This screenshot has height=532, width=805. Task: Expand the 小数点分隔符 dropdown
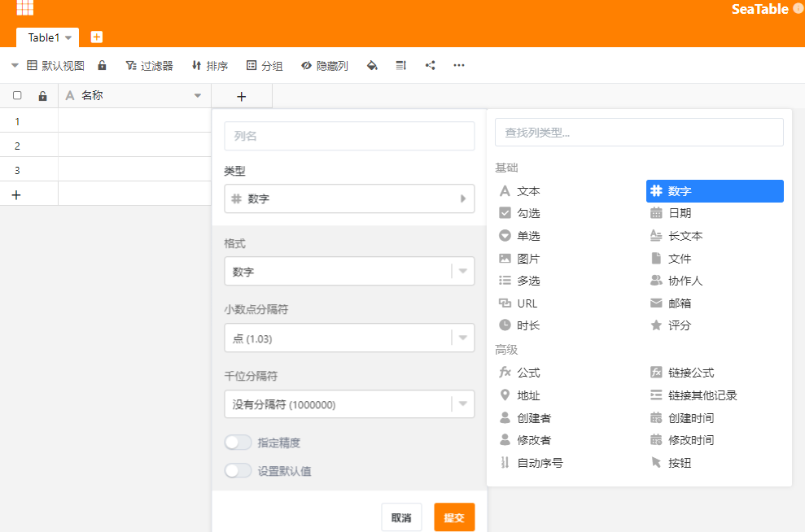coord(349,336)
